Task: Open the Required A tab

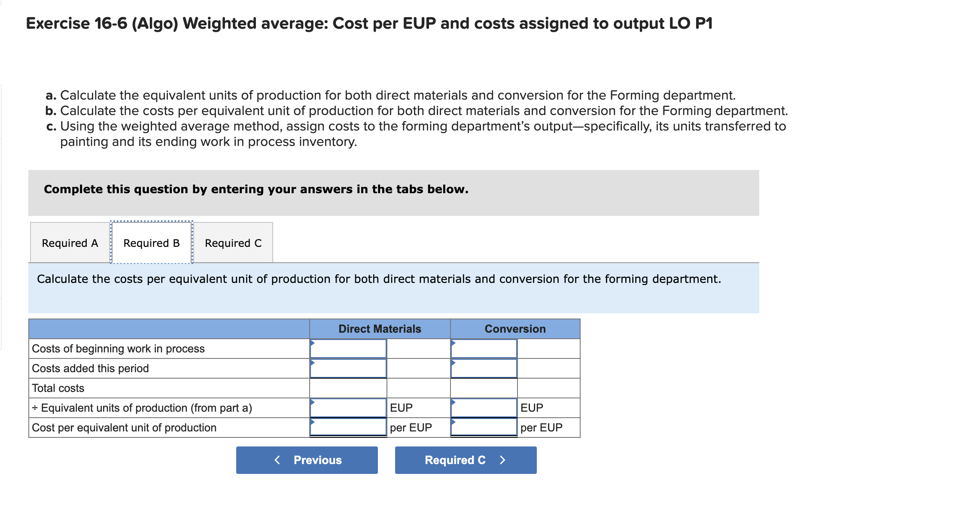Action: point(70,243)
